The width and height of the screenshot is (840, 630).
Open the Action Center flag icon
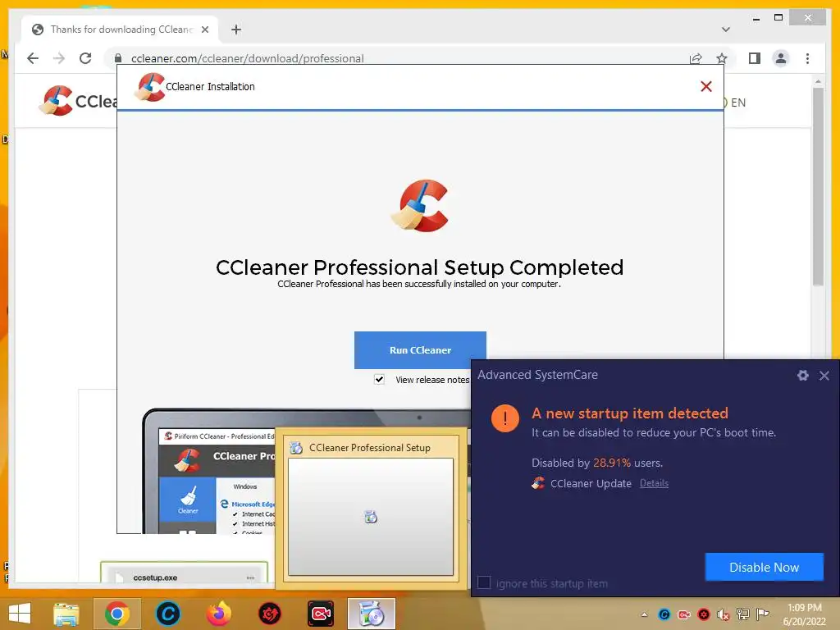point(762,614)
